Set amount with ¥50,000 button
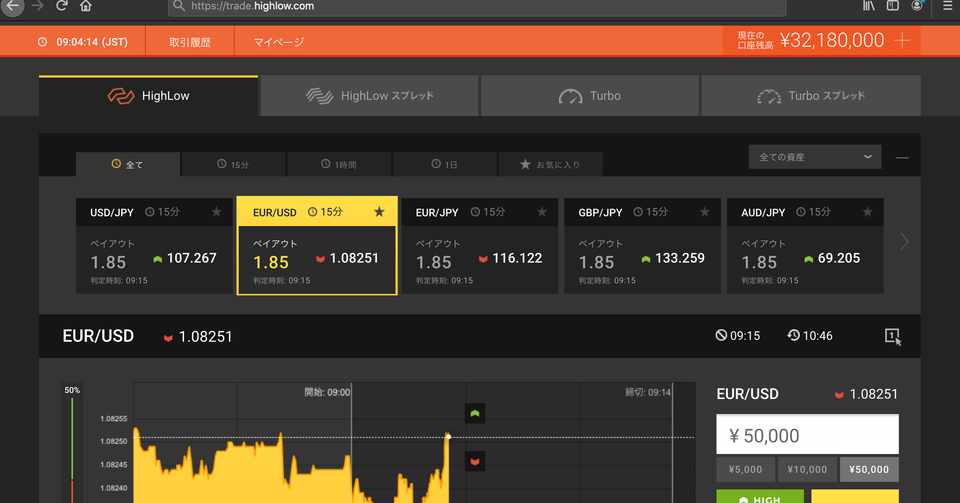This screenshot has height=503, width=960. coord(869,469)
